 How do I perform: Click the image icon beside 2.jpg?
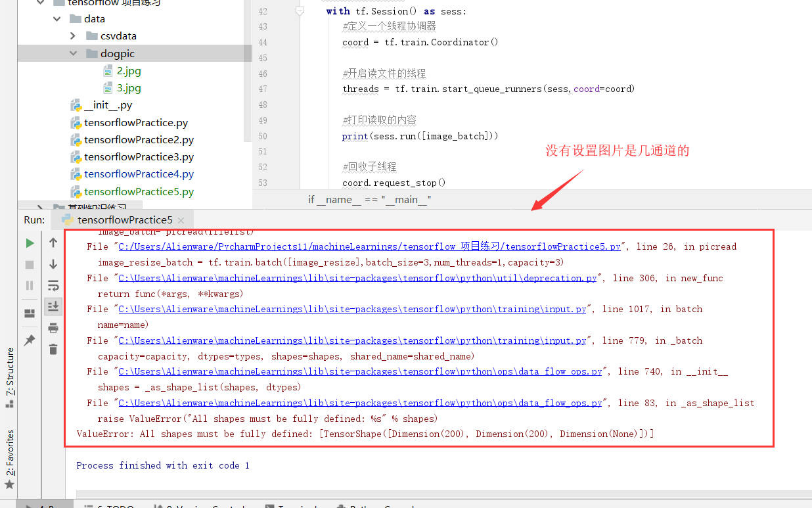pos(108,70)
